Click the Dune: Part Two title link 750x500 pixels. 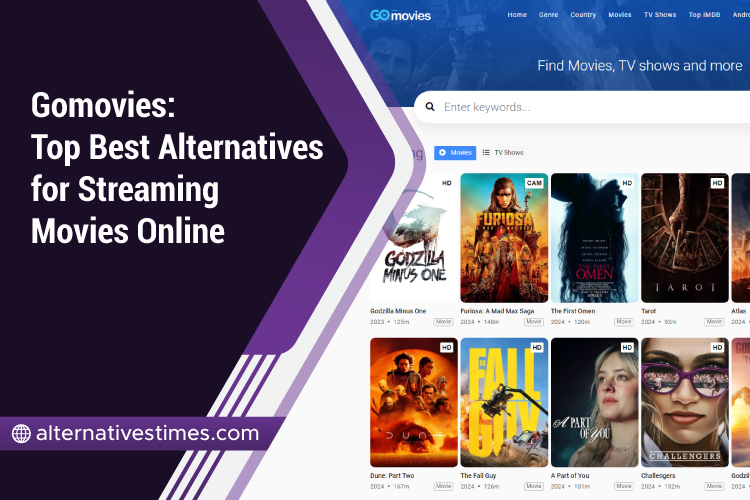coord(392,476)
